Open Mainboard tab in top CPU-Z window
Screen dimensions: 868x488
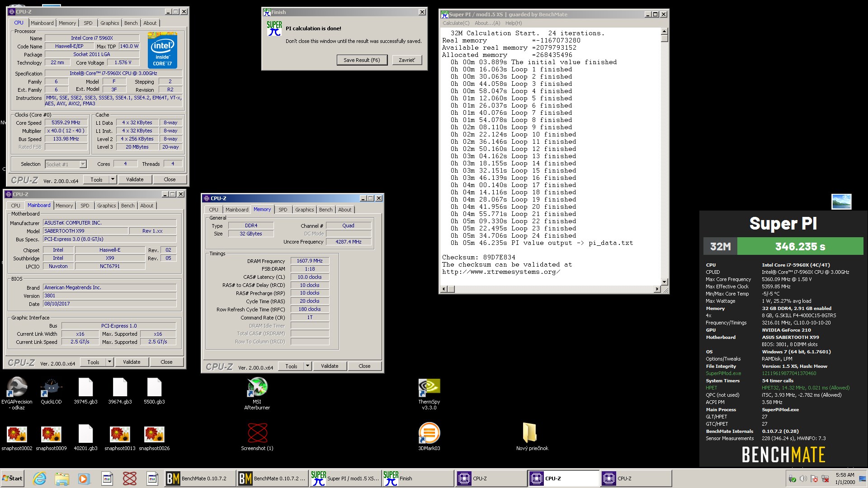[x=42, y=23]
